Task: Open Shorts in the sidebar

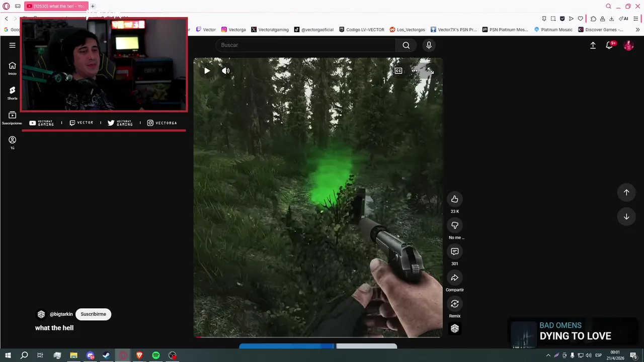Action: [12, 93]
